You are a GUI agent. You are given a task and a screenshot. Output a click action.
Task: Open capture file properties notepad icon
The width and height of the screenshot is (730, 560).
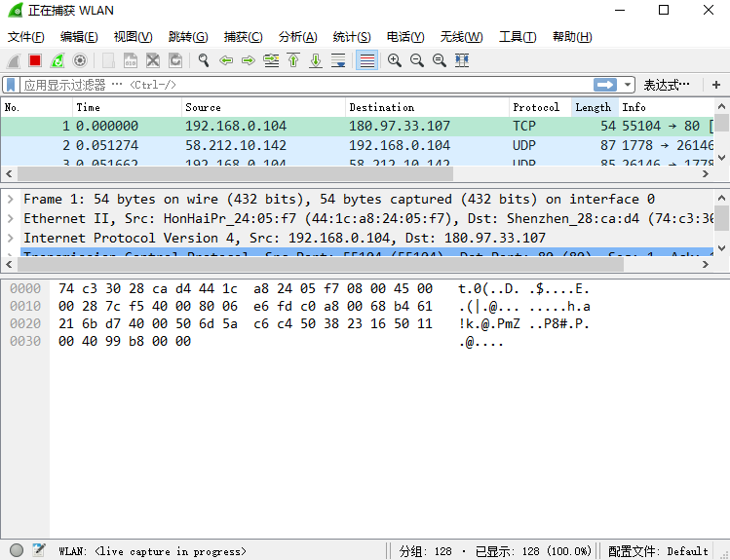(x=39, y=550)
